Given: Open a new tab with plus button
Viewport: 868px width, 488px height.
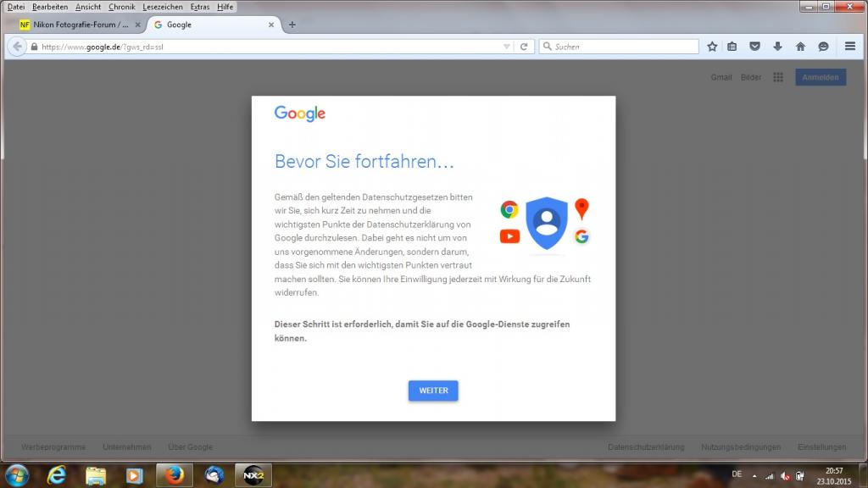Looking at the screenshot, I should click(292, 25).
